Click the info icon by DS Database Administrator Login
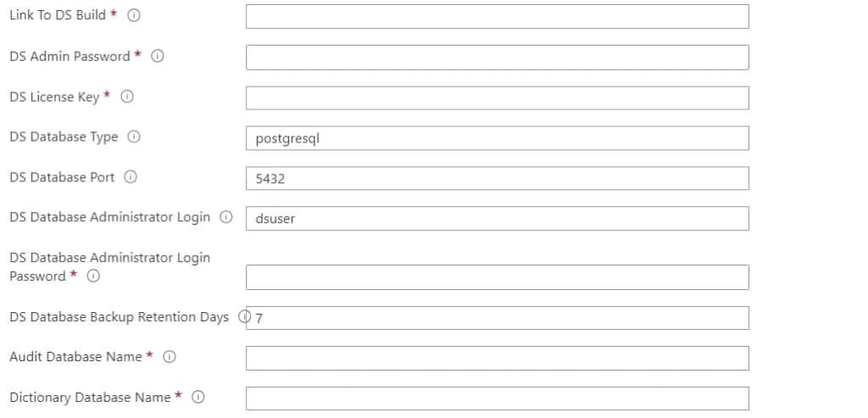Screen dimensions: 868x418 click(x=225, y=217)
